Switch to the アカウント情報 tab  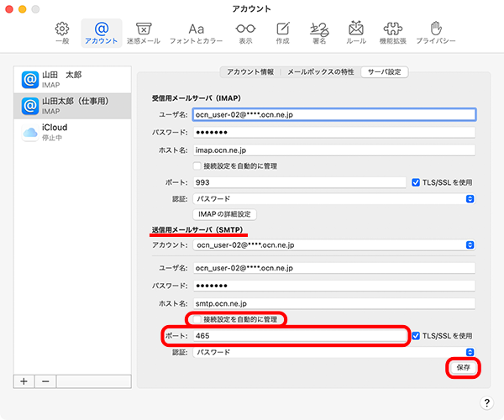249,72
